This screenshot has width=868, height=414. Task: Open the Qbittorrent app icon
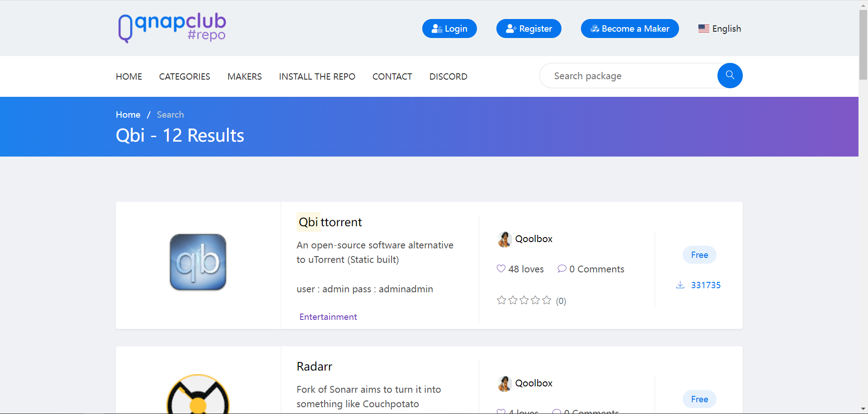coord(198,262)
